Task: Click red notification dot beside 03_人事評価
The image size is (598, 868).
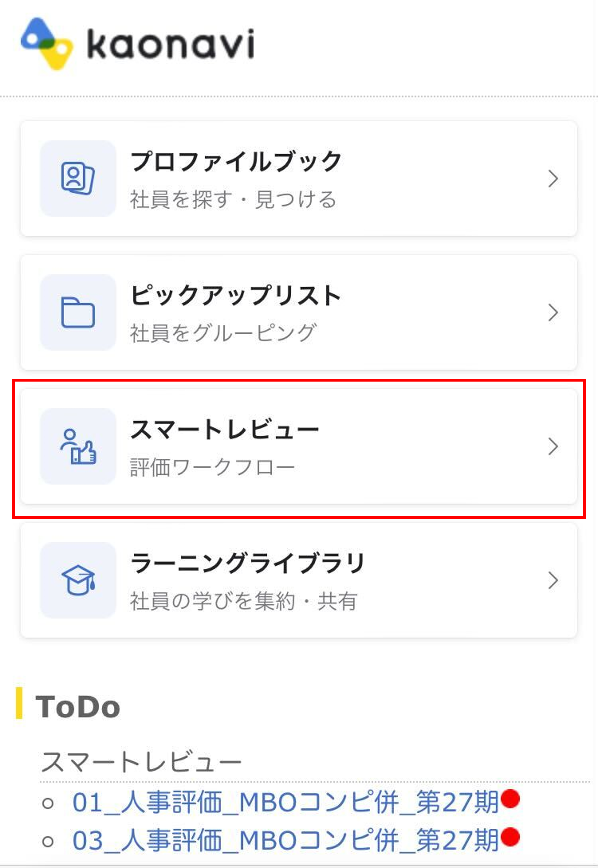Action: pos(510,837)
